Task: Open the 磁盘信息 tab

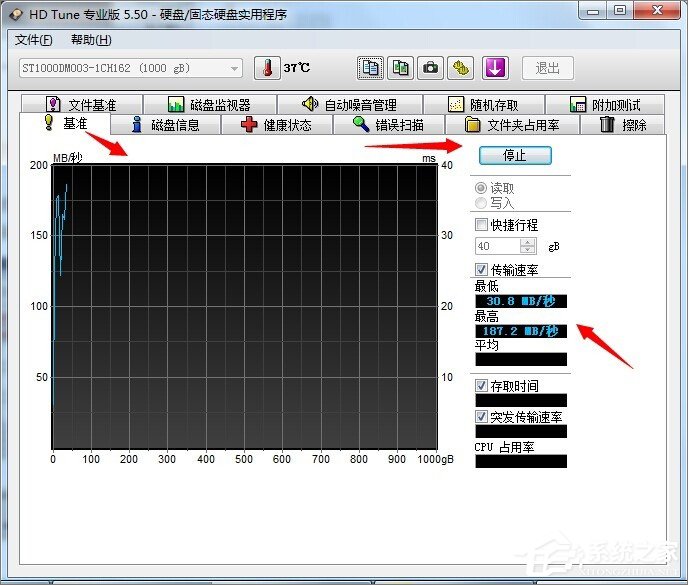Action: coord(165,125)
